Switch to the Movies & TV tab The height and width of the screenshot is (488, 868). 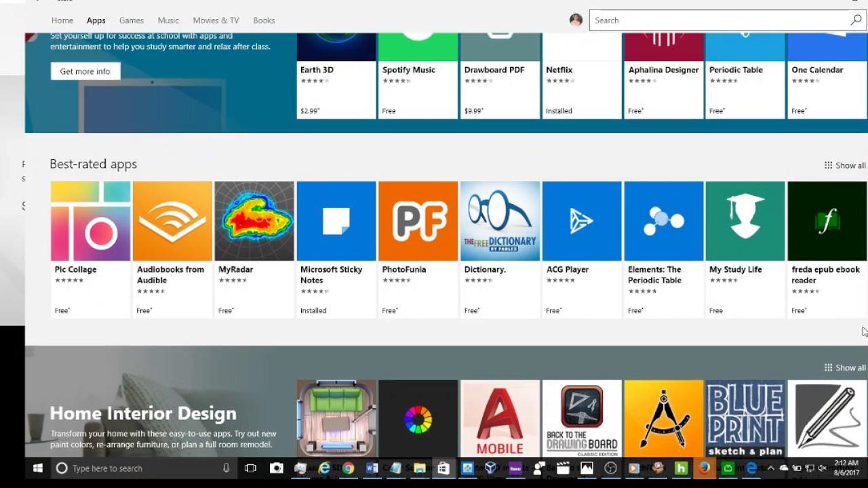(x=216, y=20)
